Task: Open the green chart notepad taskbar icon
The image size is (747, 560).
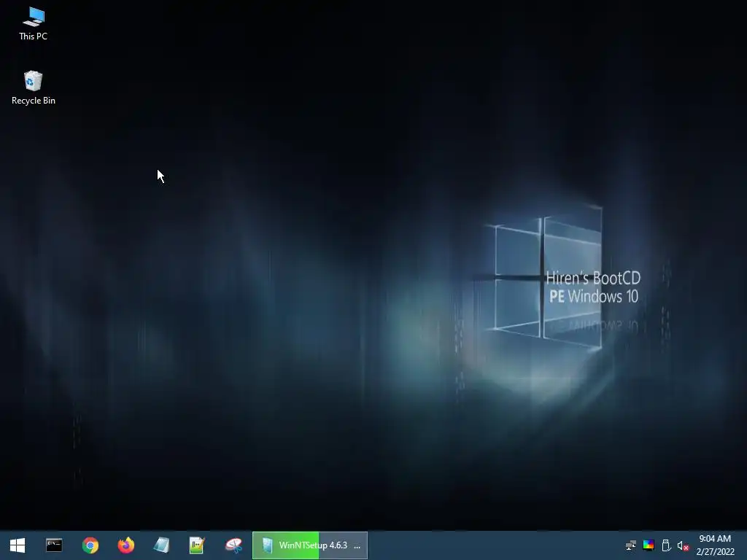Action: (197, 545)
